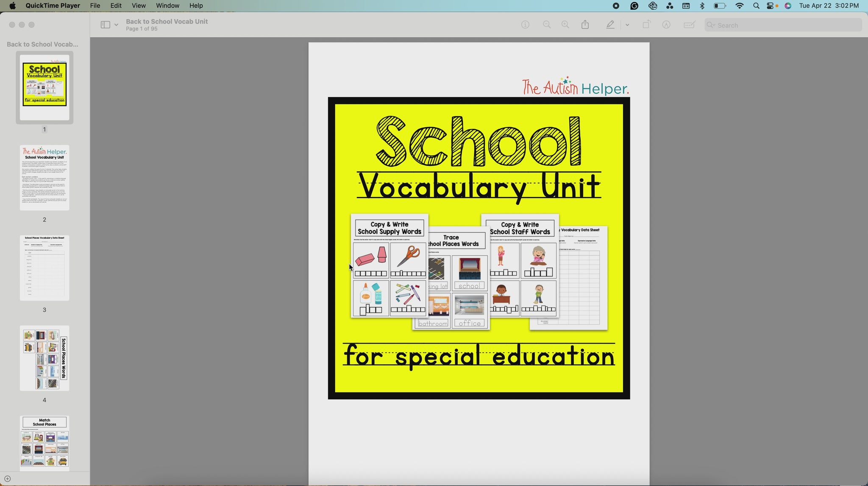Click the add page plus button
Viewport: 868px width, 486px height.
point(7,479)
